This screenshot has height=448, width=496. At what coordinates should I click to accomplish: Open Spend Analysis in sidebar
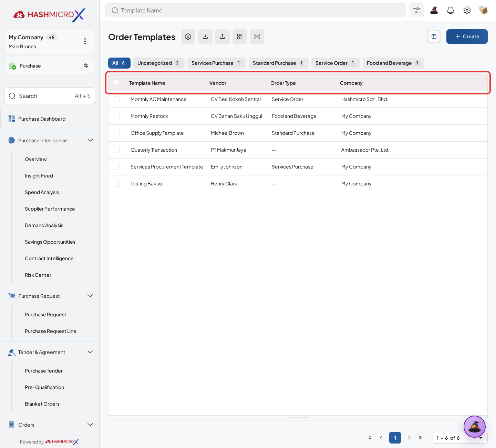tap(42, 192)
